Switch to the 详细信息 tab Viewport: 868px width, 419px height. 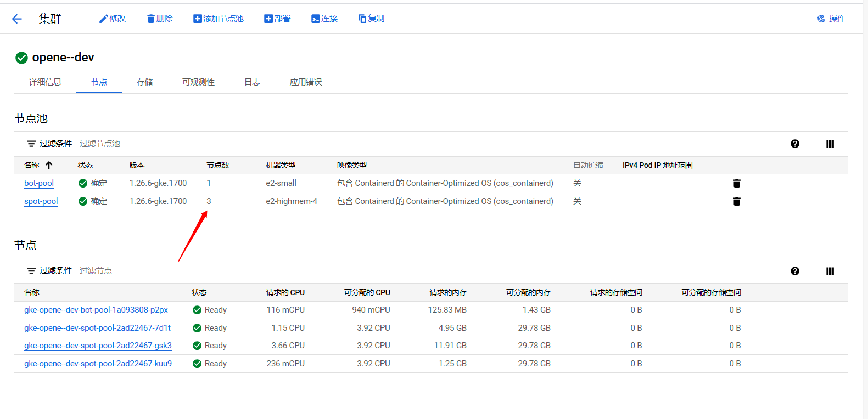tap(45, 82)
